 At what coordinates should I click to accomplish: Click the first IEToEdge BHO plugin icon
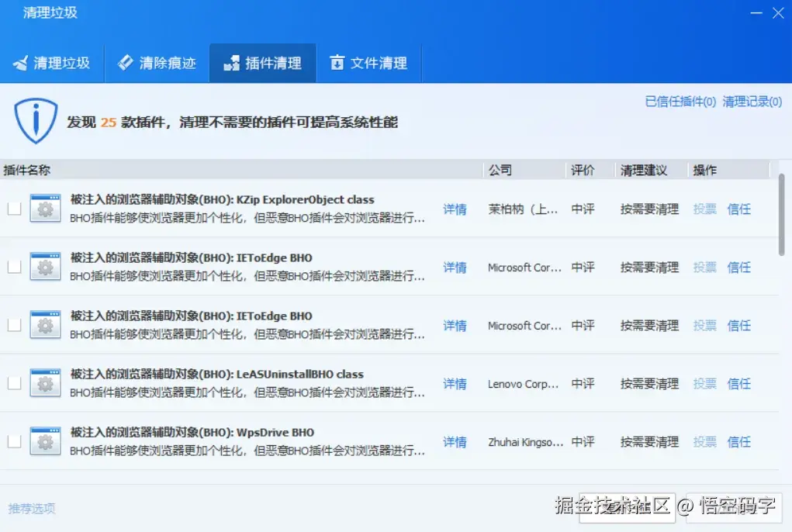tap(44, 266)
